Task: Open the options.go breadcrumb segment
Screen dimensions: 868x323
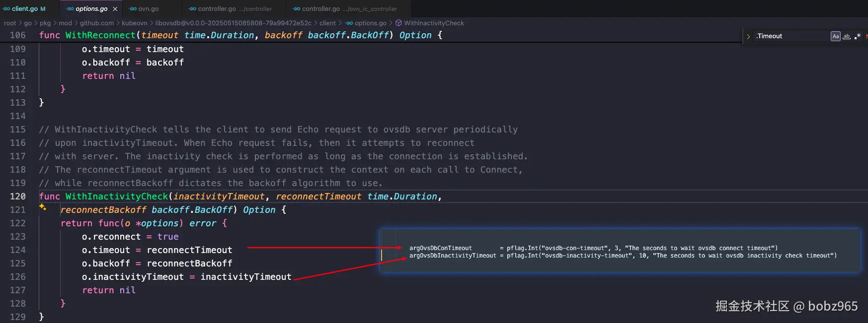Action: 370,23
